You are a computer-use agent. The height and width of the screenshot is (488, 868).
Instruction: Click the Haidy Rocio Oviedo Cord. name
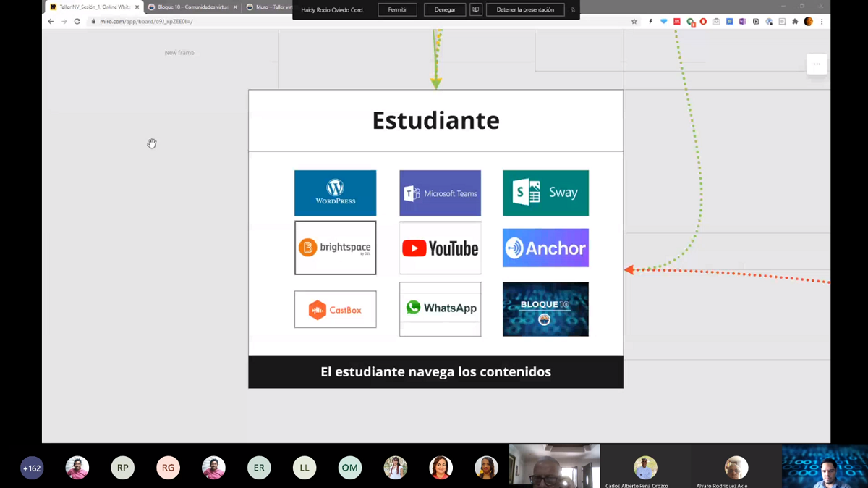333,10
